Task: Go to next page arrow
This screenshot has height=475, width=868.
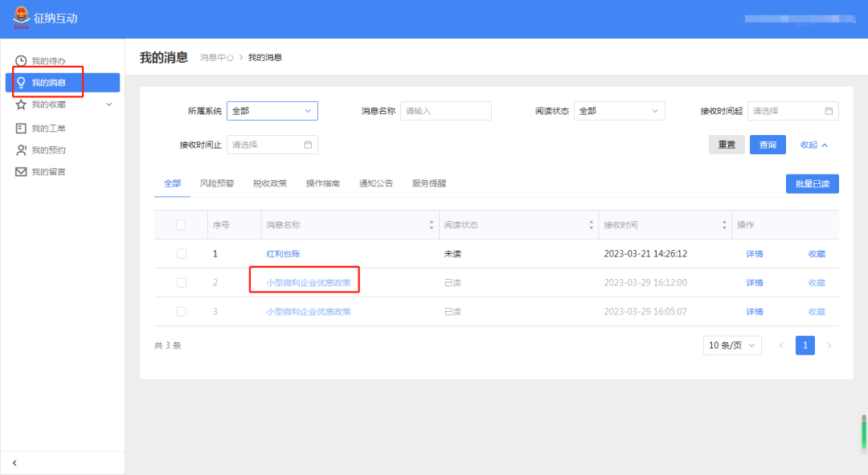Action: click(829, 346)
